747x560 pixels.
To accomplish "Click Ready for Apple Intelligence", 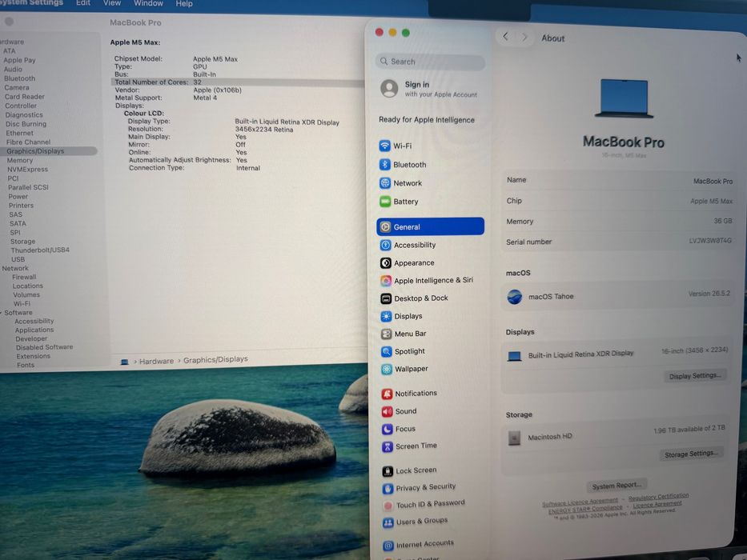I will (427, 120).
